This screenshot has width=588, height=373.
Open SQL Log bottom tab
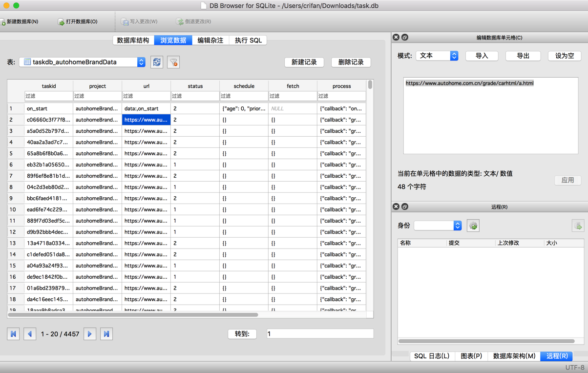[x=432, y=356]
